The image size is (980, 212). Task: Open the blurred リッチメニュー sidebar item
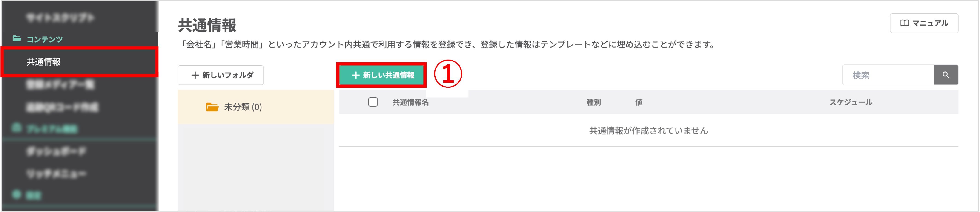point(56,174)
